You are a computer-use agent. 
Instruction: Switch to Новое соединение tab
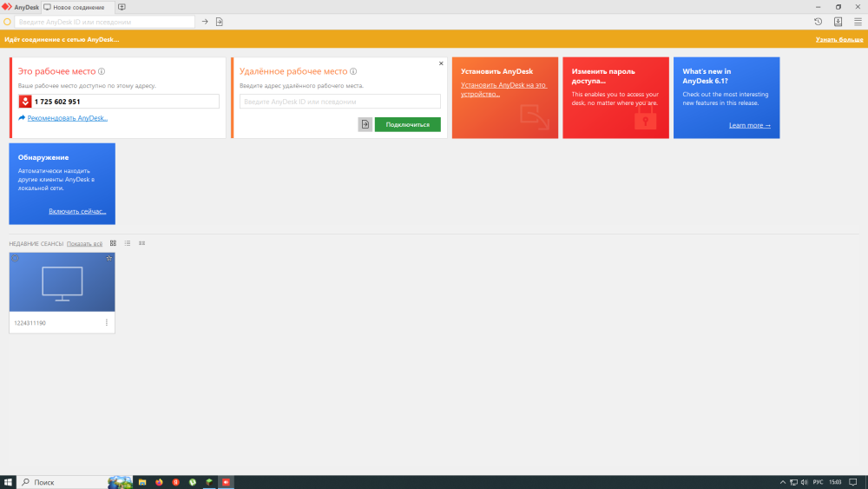78,7
